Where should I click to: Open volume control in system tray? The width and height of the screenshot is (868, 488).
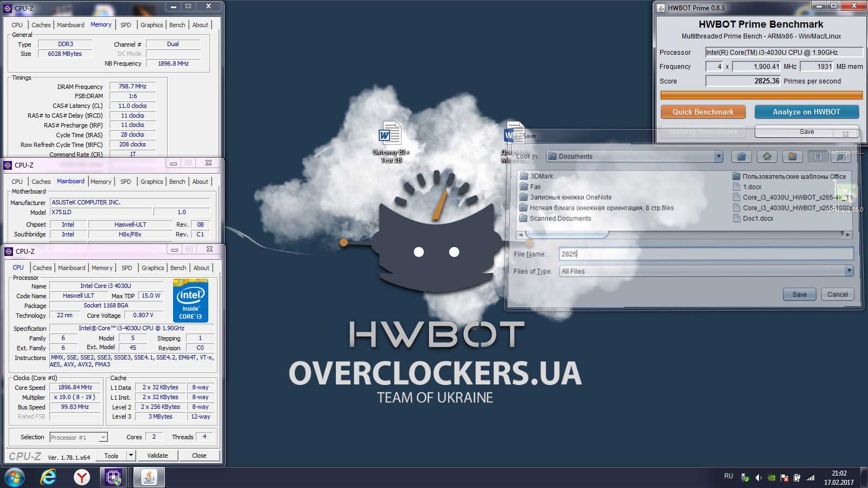pyautogui.click(x=758, y=478)
